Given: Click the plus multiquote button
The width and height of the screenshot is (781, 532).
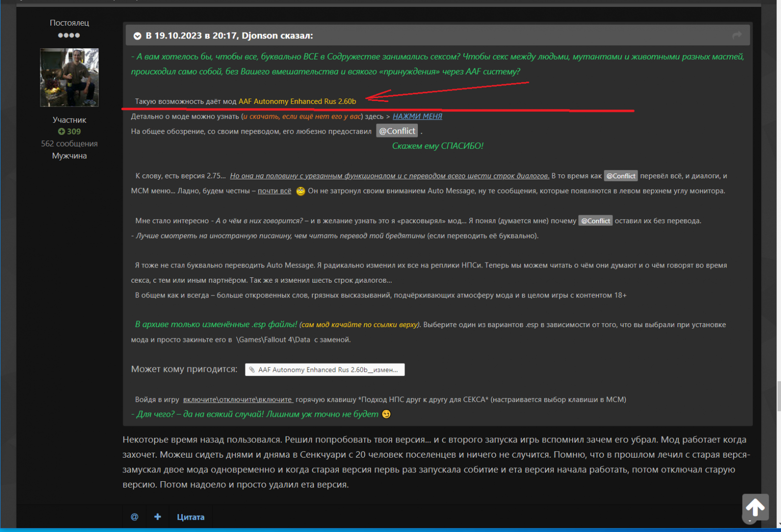Looking at the screenshot, I should (158, 517).
